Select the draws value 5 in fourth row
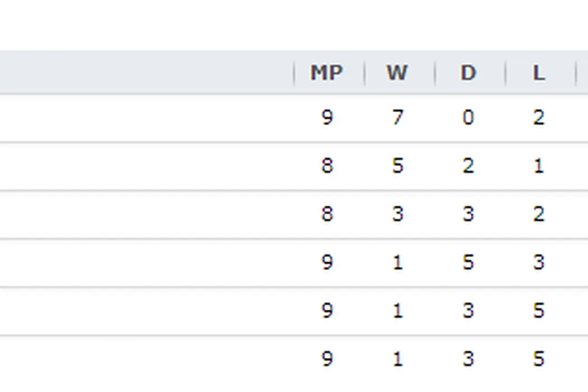The height and width of the screenshot is (392, 588). pos(468,262)
